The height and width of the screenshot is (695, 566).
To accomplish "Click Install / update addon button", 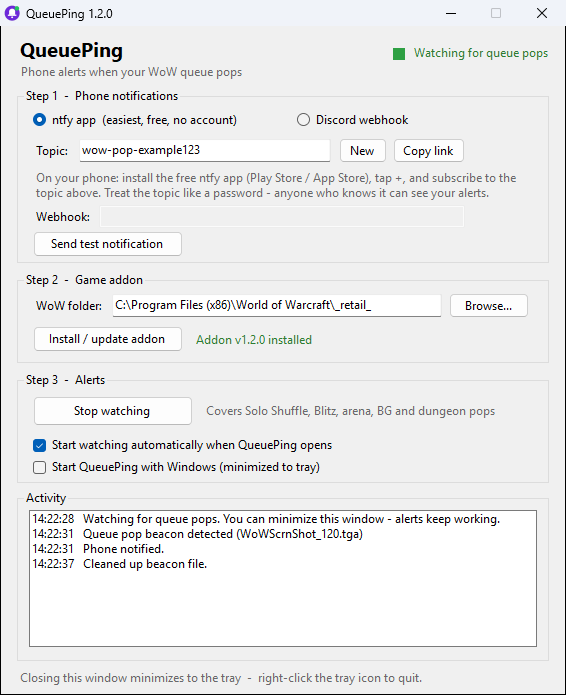I will (x=108, y=339).
